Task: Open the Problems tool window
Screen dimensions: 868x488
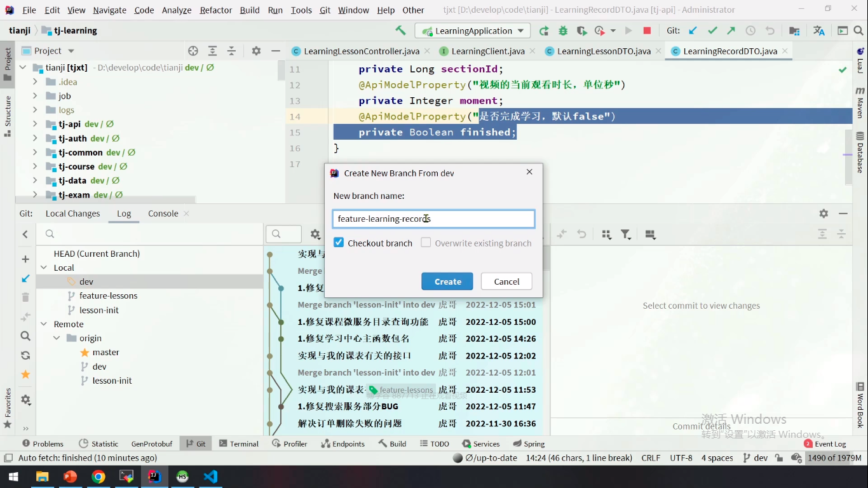Action: pos(43,444)
